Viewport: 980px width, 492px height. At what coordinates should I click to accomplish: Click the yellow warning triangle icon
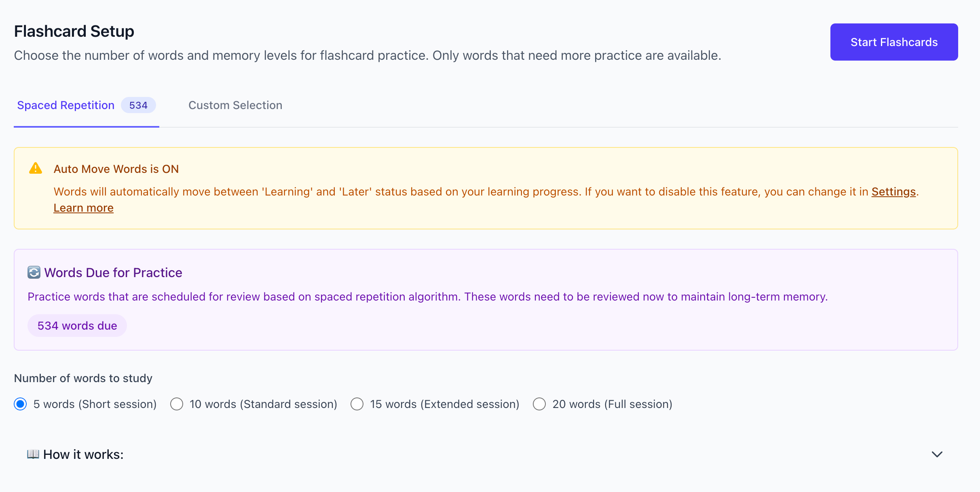coord(36,168)
